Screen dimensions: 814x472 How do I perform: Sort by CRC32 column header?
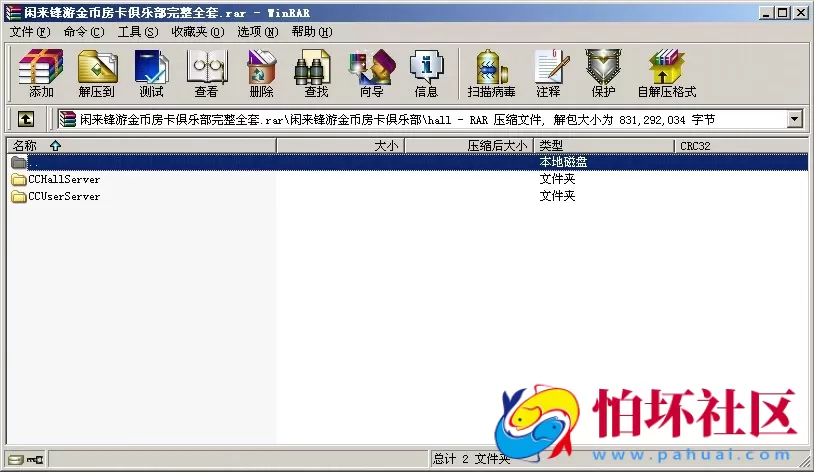[741, 146]
